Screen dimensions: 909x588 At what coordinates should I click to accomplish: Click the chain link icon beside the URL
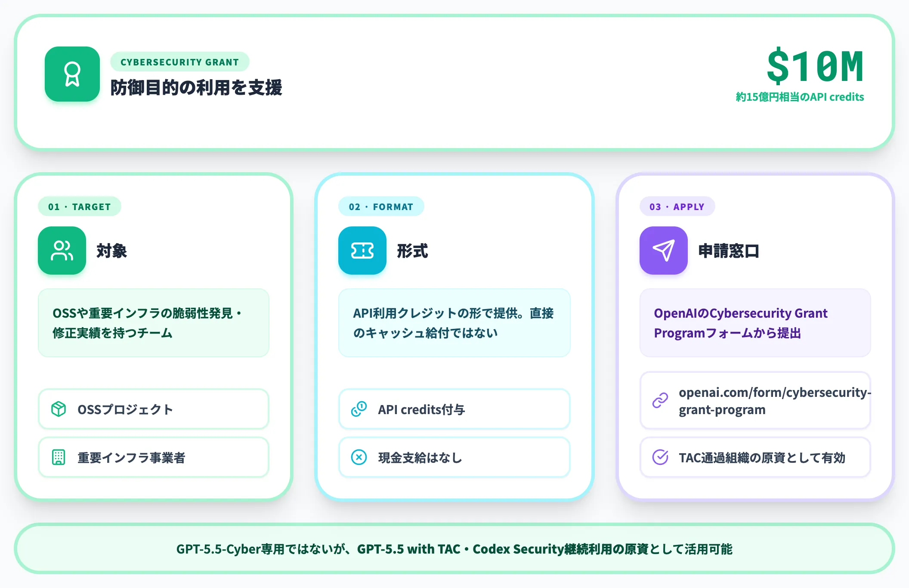point(660,400)
